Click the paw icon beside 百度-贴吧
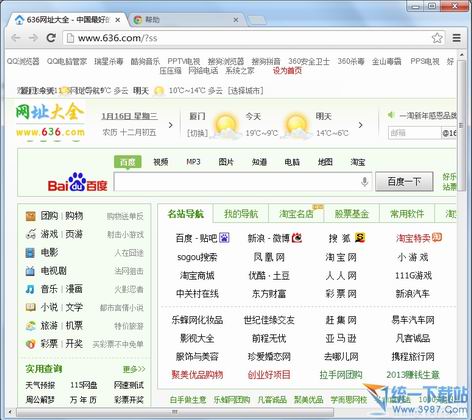 coord(224,238)
